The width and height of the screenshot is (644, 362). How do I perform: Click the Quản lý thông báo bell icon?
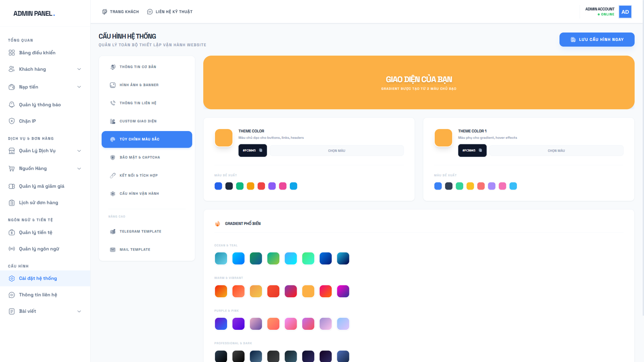click(12, 105)
